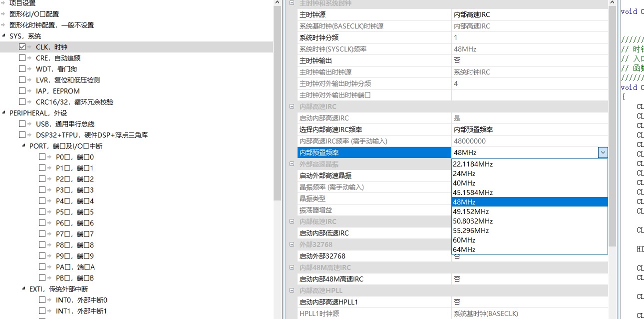Choose 49.152MHz from the dropdown list
The height and width of the screenshot is (319, 644).
point(529,211)
